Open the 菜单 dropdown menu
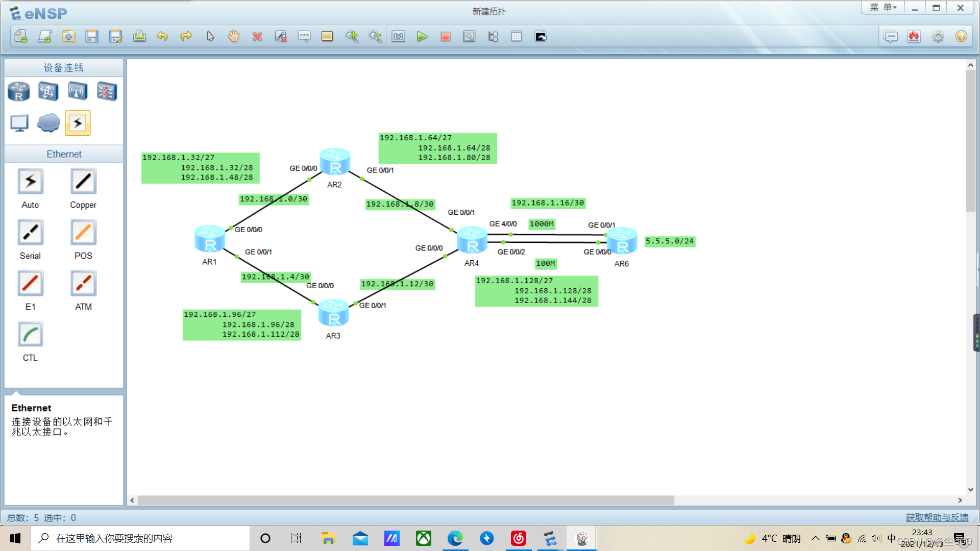The image size is (980, 551). click(x=884, y=8)
